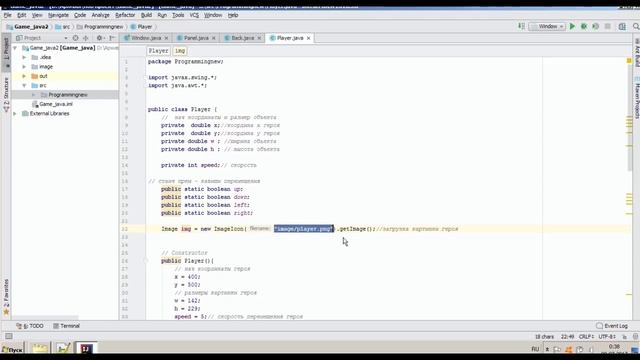This screenshot has height=360, width=640.
Task: Open the second pinned taskbar application
Action: [x=63, y=349]
